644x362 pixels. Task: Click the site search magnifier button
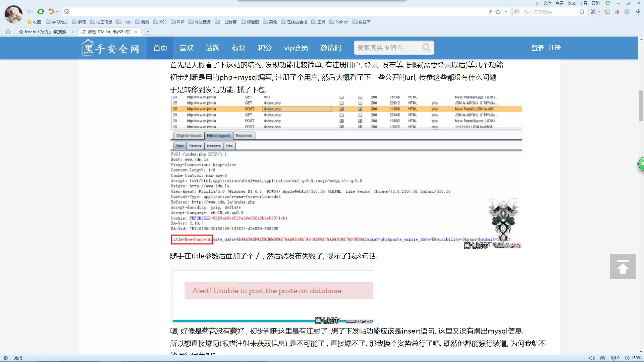[426, 48]
